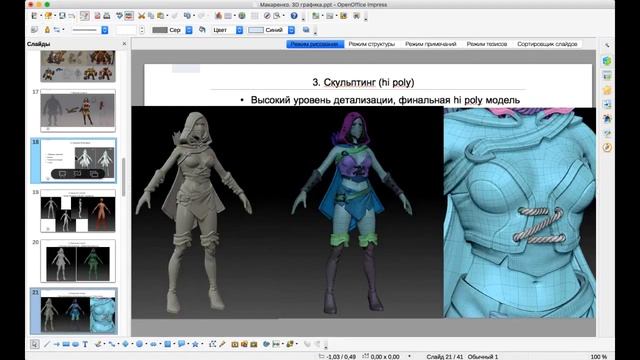Select the Text tool T icon
The height and width of the screenshot is (360, 640).
(85, 344)
